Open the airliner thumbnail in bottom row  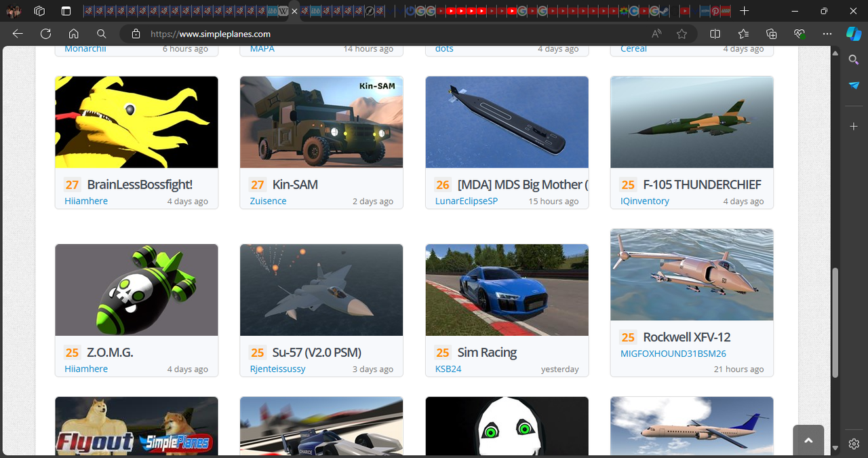click(692, 426)
